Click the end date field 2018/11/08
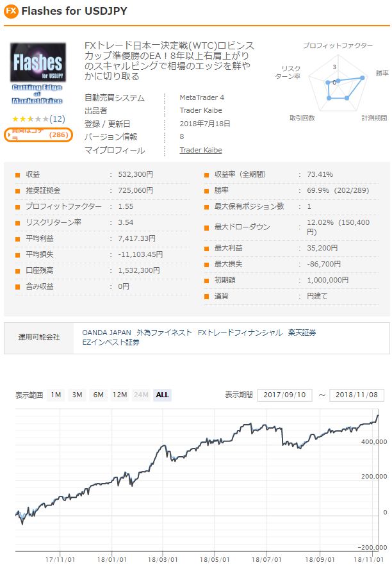The image size is (392, 567). coord(356,395)
